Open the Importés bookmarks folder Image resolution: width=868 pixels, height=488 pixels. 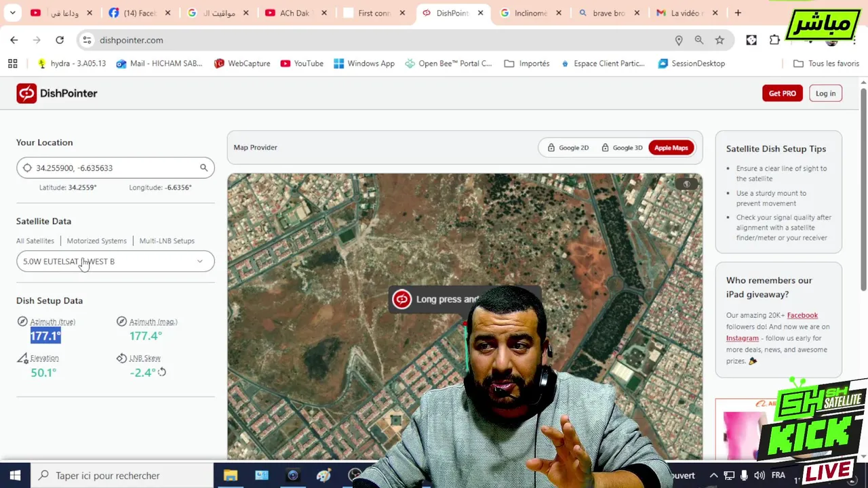click(x=527, y=63)
